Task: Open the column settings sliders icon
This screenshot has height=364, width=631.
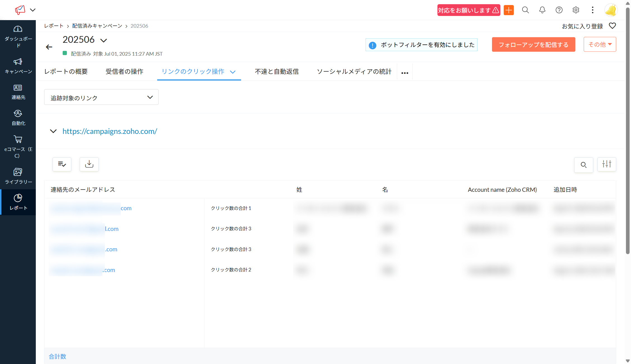Action: coord(606,164)
